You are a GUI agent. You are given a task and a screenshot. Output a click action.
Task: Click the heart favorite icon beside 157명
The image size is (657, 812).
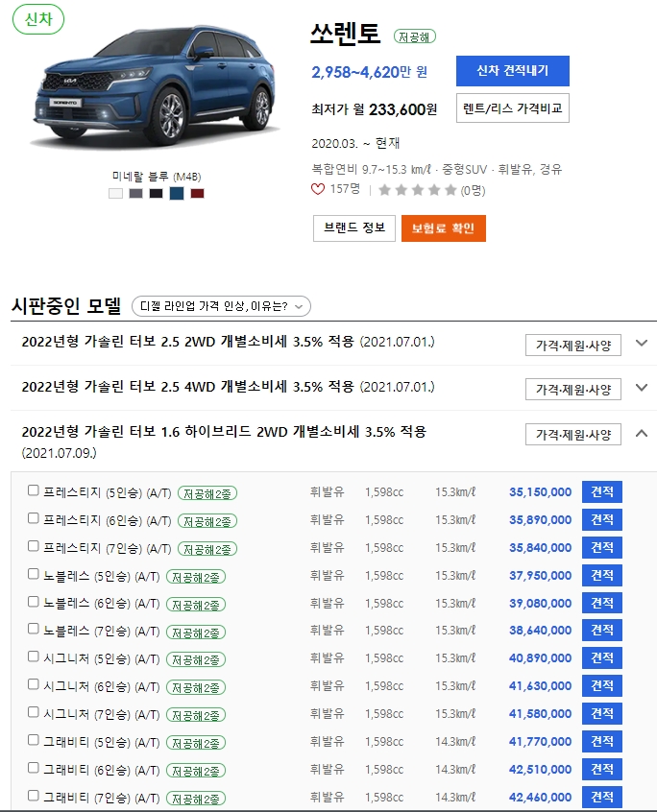318,189
